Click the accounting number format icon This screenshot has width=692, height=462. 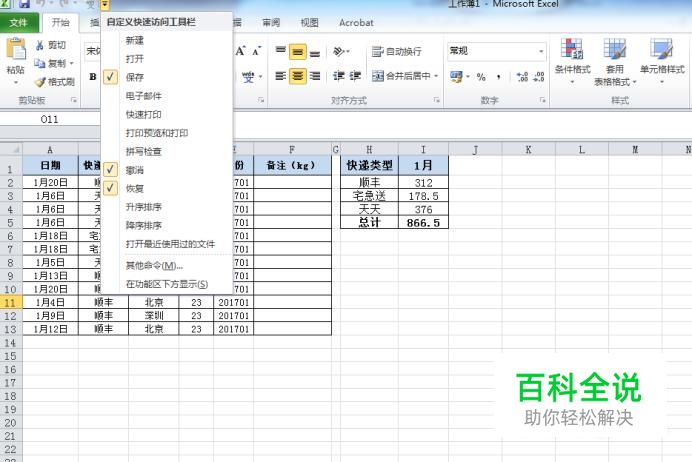point(456,77)
